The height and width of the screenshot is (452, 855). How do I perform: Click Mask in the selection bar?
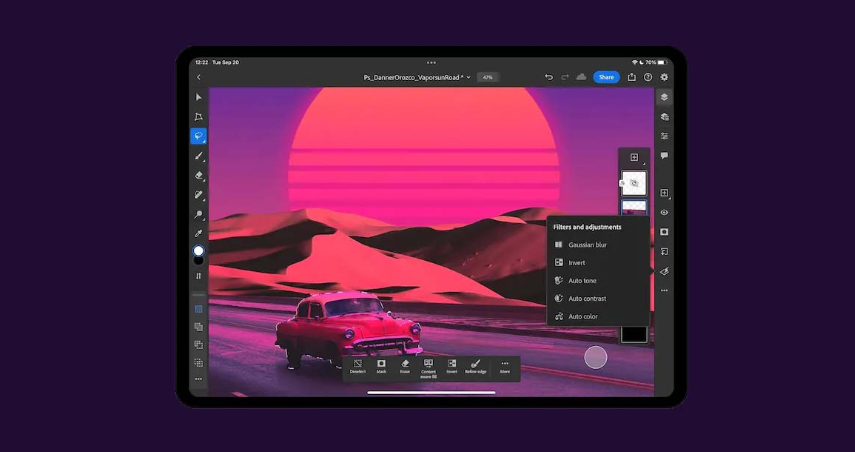(x=381, y=366)
